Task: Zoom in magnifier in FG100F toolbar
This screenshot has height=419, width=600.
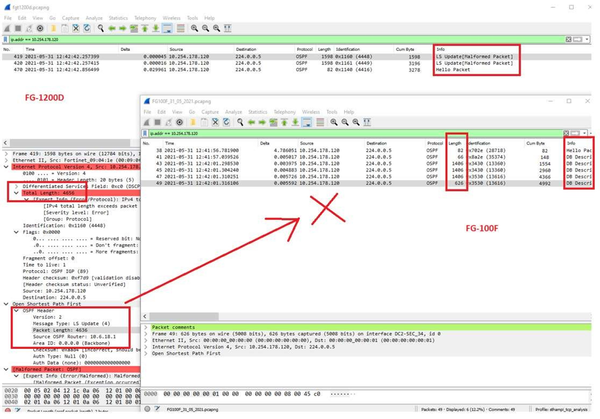Action: [334, 122]
